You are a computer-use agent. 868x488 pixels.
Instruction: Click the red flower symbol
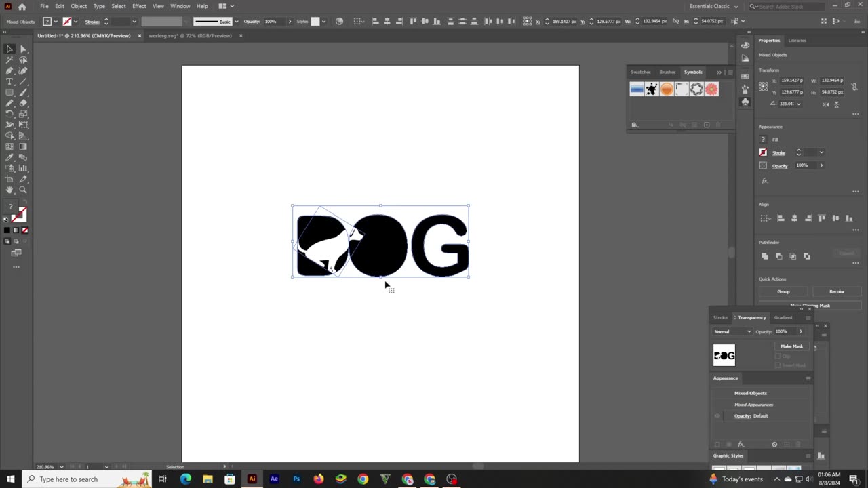711,89
